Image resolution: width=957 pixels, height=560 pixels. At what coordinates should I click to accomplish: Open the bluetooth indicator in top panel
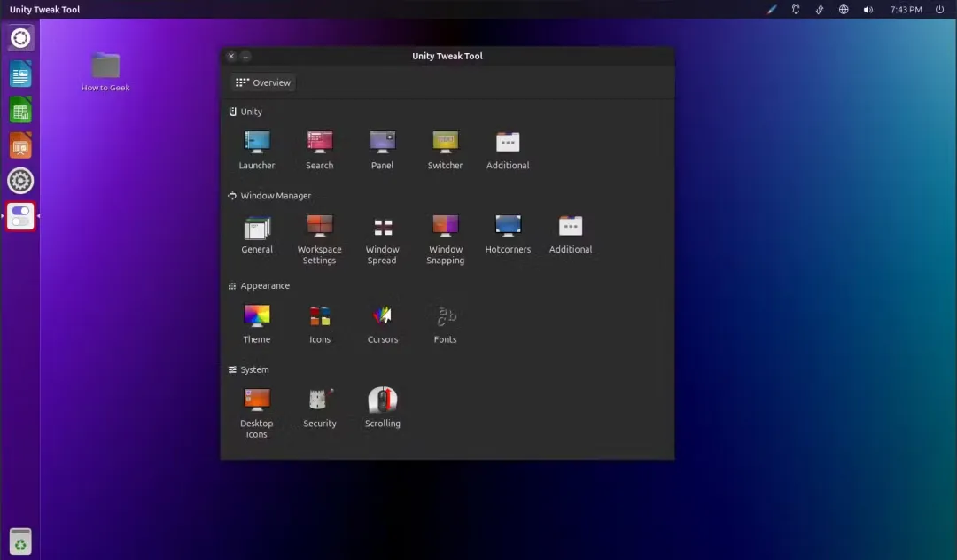(x=820, y=9)
